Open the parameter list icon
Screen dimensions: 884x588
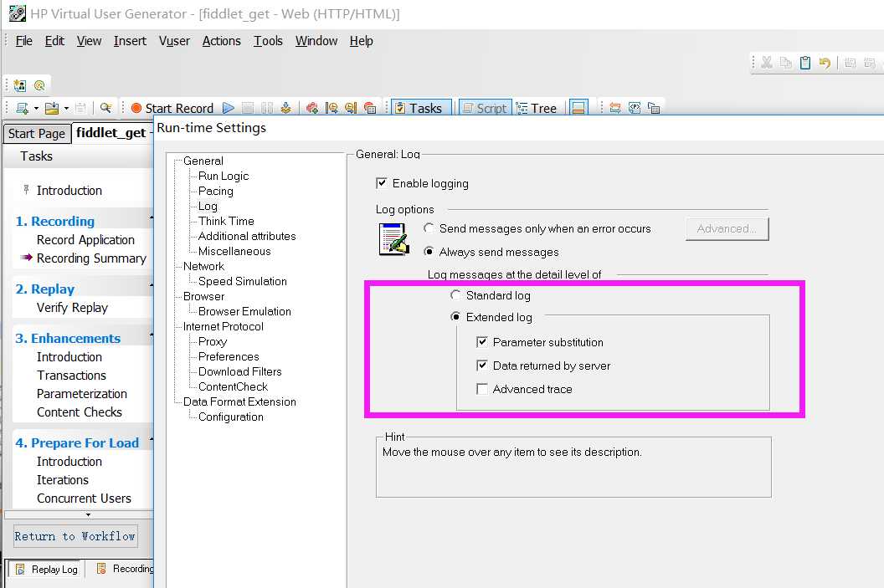pos(635,108)
